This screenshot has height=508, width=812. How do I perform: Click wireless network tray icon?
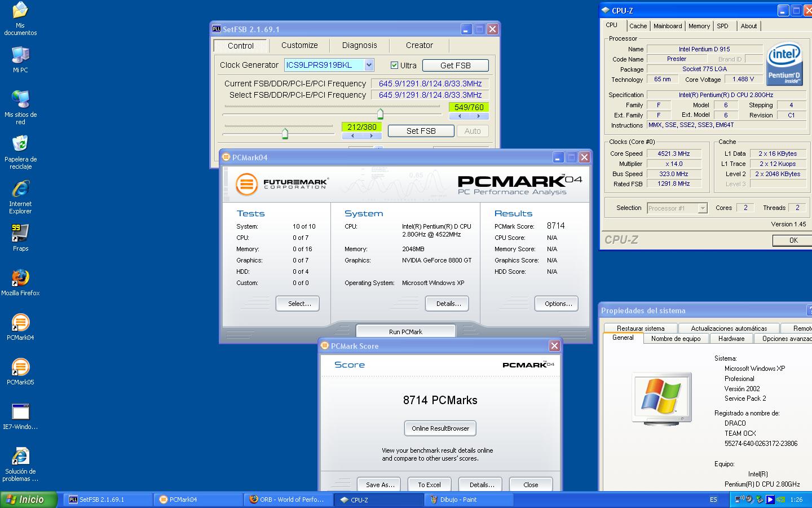[x=740, y=500]
